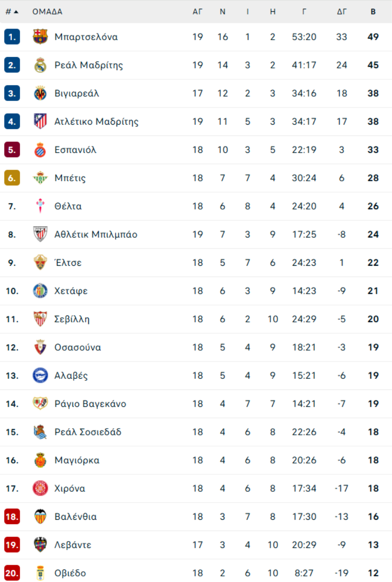Screen dimensions: 392x582
Task: Click the Atlético Madrid crest icon
Action: pos(41,121)
